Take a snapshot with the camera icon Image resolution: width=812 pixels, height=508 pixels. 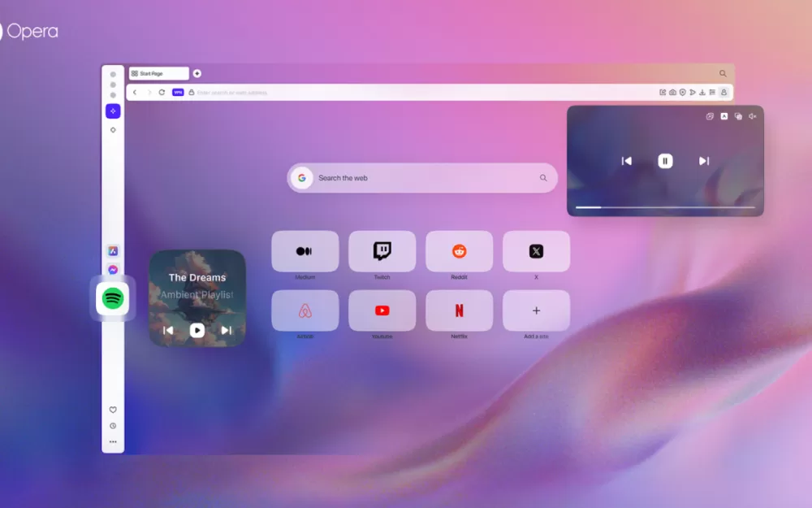672,93
